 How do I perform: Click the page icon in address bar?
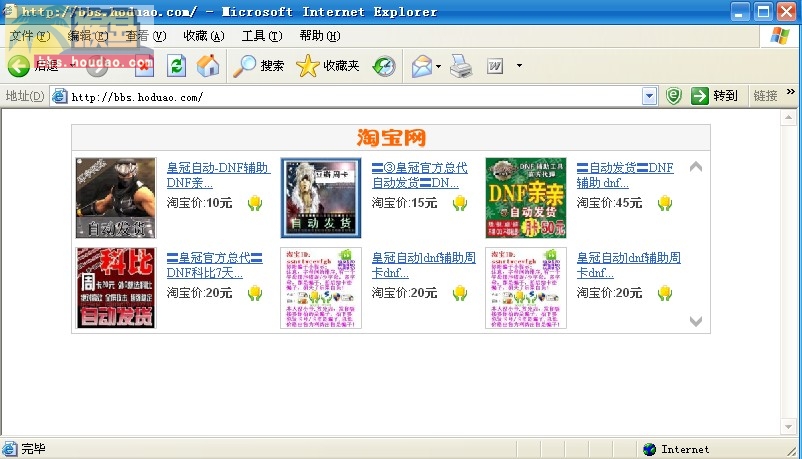point(60,96)
